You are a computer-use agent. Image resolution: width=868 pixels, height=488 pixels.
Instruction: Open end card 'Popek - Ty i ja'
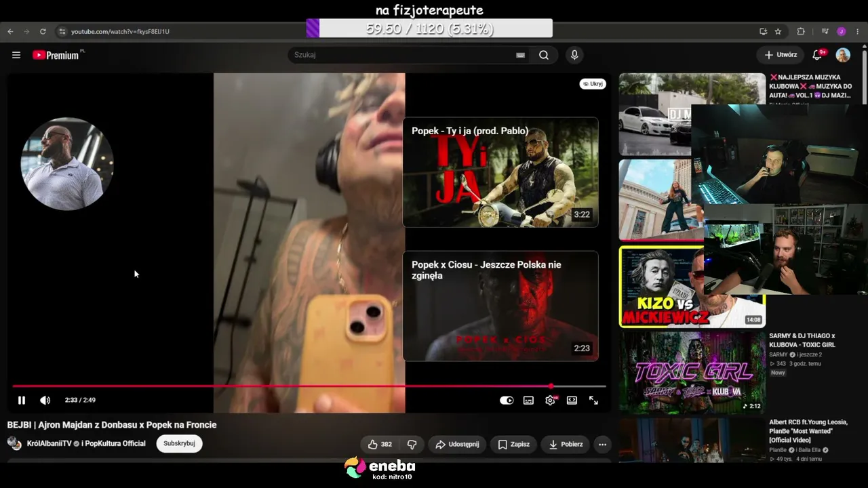pyautogui.click(x=500, y=172)
